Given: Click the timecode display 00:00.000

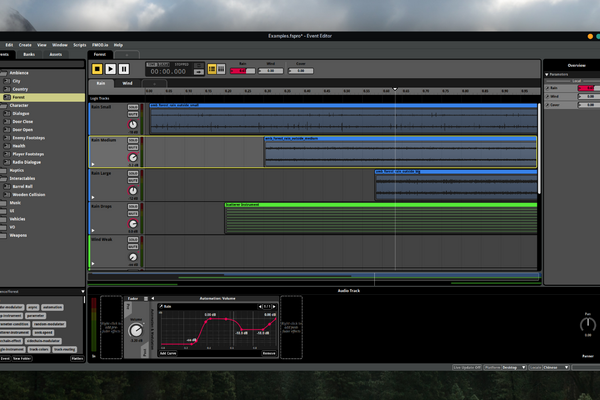Looking at the screenshot, I should 168,72.
